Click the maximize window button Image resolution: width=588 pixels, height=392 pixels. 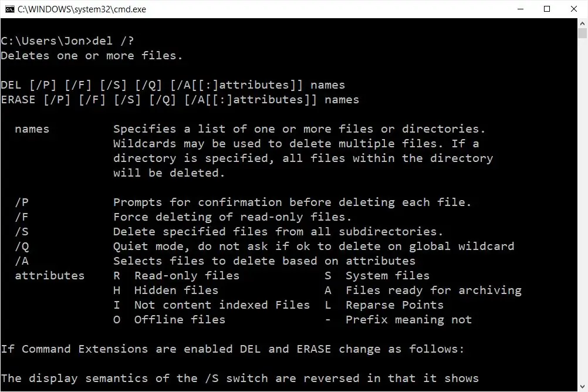click(547, 9)
